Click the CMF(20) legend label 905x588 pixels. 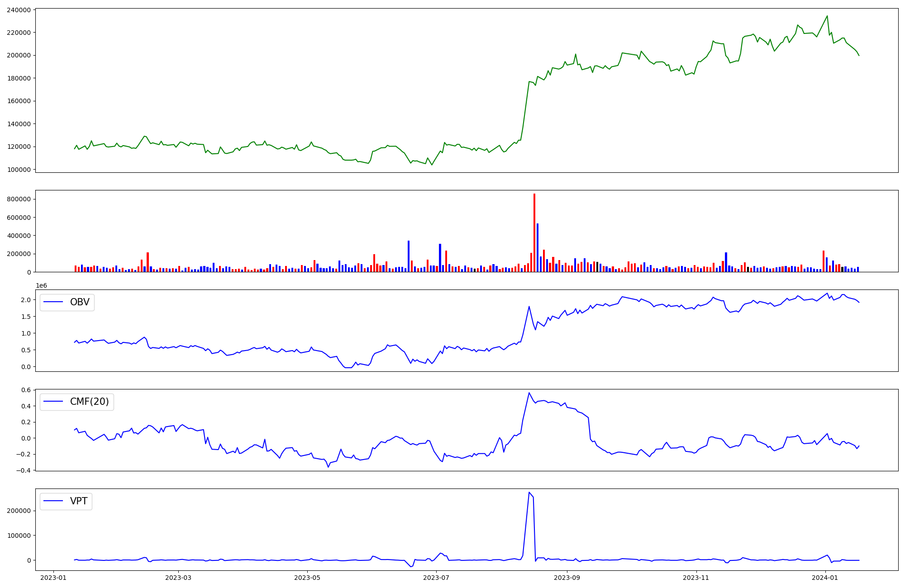coord(89,402)
